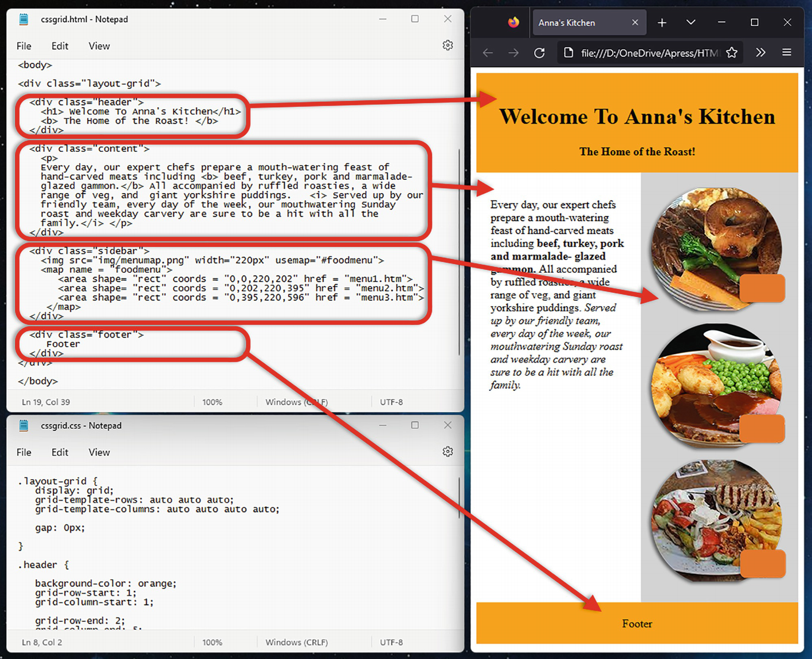Click the browser reload page icon
The height and width of the screenshot is (659, 812).
pos(539,53)
